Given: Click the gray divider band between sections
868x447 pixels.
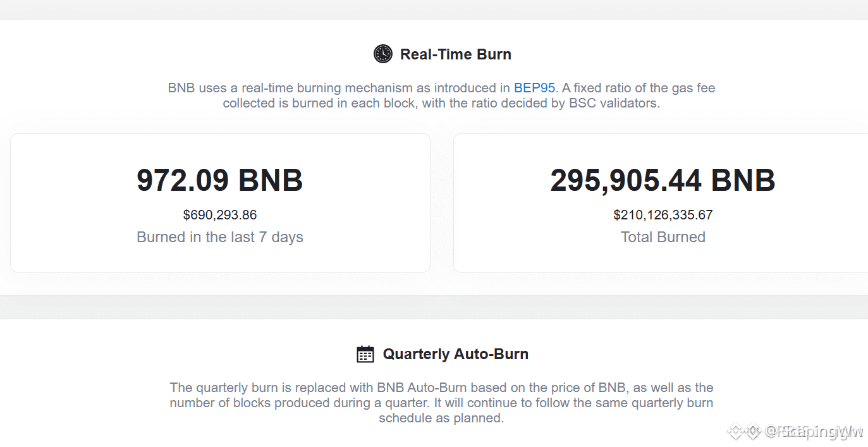Looking at the screenshot, I should pyautogui.click(x=434, y=307).
